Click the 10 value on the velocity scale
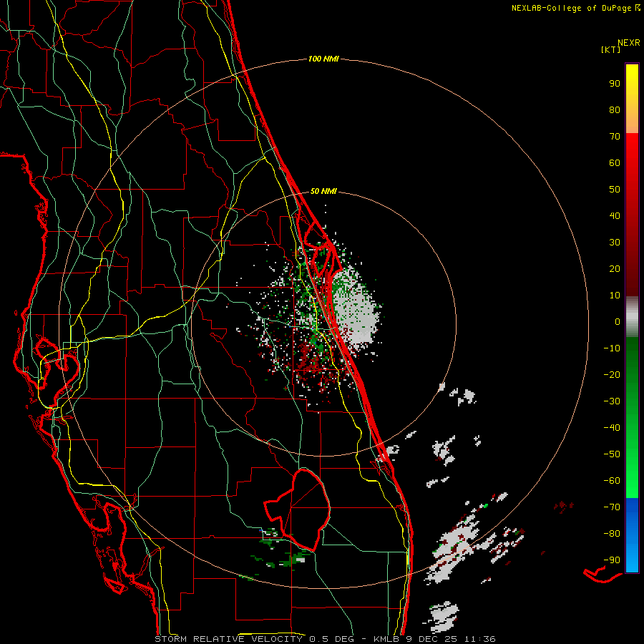The width and height of the screenshot is (644, 644). 615,296
